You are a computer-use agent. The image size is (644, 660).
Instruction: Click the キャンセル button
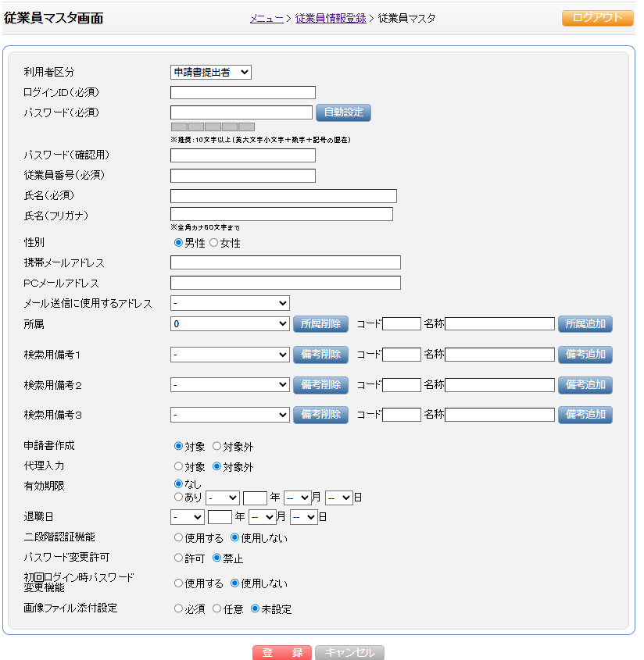point(349,653)
